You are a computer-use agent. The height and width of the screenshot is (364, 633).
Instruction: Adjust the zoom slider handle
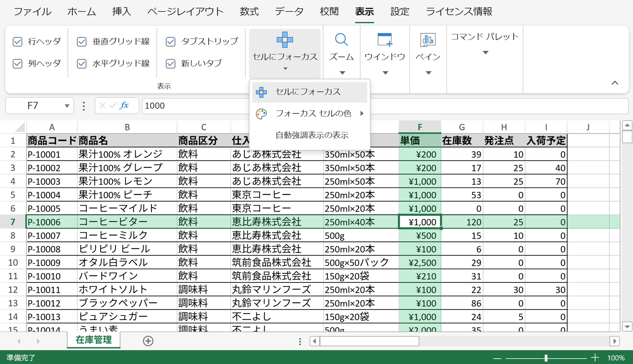(546, 358)
